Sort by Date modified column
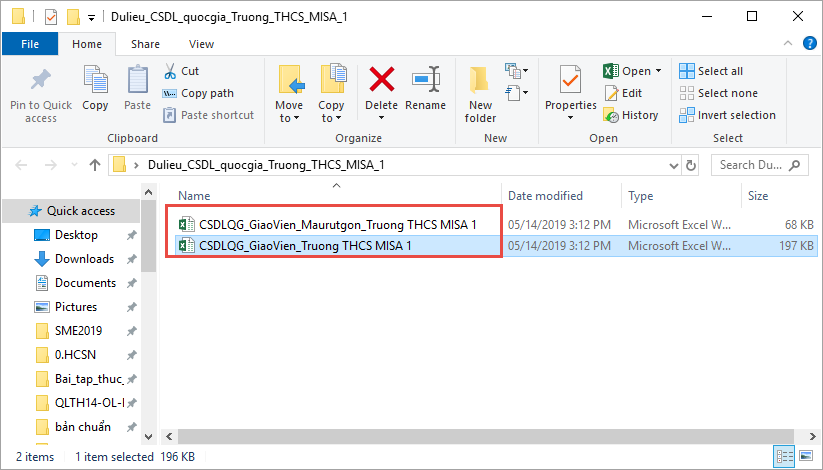 coord(545,196)
